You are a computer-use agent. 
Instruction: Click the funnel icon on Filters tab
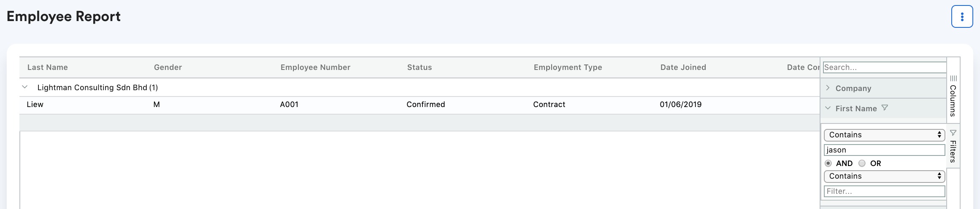tap(953, 133)
